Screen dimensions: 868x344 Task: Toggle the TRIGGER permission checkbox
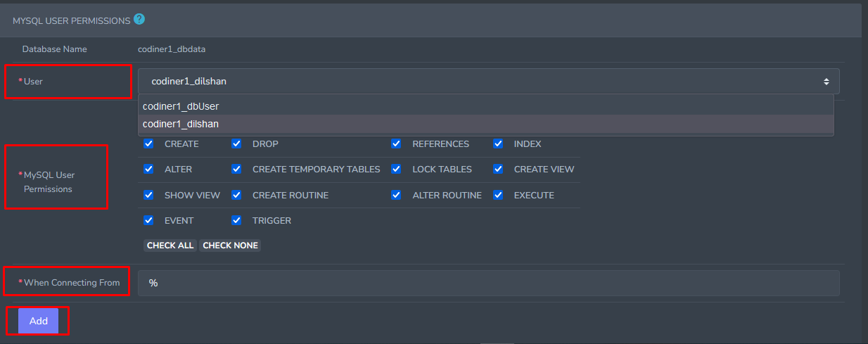237,220
